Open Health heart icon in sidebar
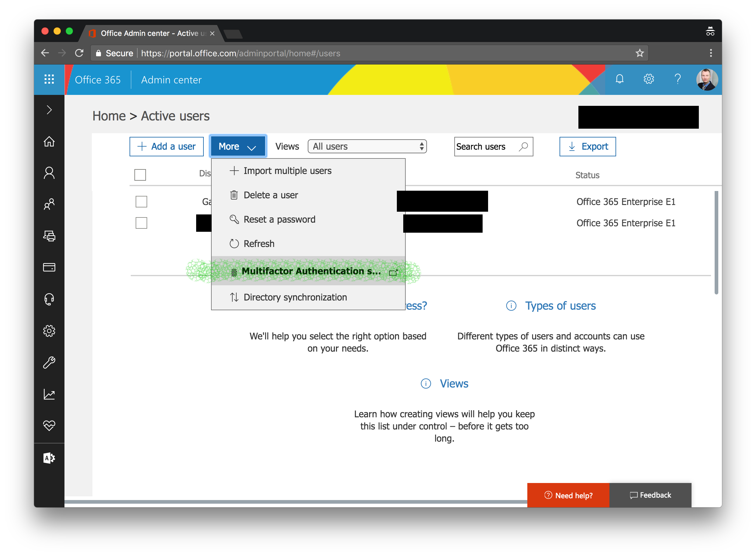Screen dimensions: 756x556 coord(49,426)
